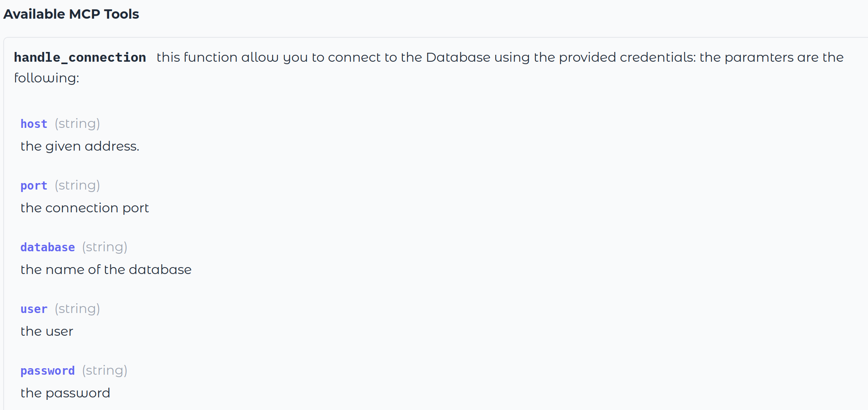Click the handle_connection function description sentence
This screenshot has width=868, height=410.
click(429, 67)
